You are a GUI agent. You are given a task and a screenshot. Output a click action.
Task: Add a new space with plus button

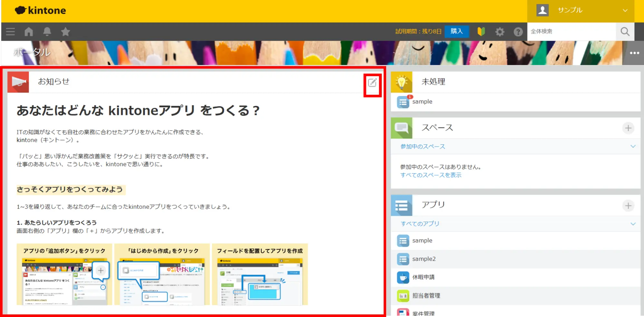click(628, 128)
